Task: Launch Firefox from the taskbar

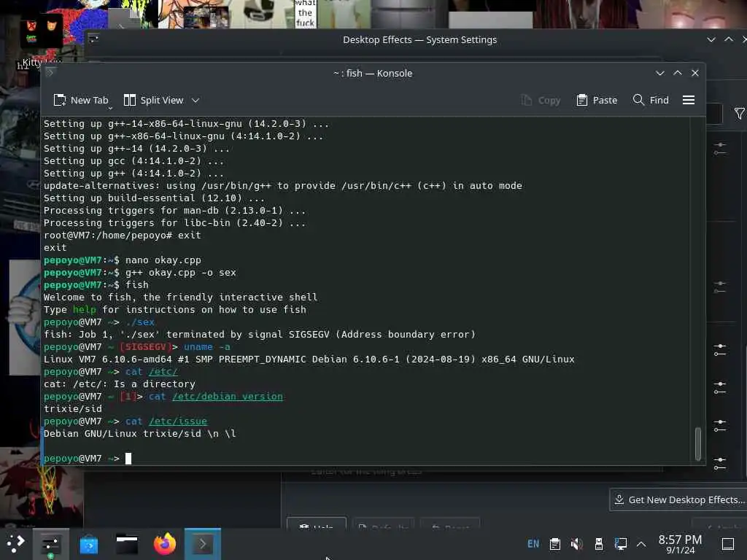Action: point(164,544)
